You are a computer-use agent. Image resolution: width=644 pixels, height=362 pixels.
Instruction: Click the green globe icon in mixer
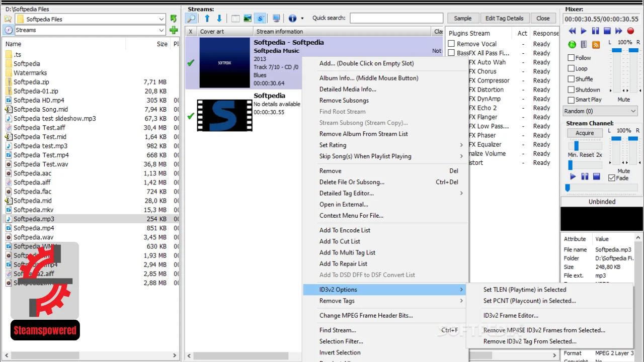click(x=572, y=45)
